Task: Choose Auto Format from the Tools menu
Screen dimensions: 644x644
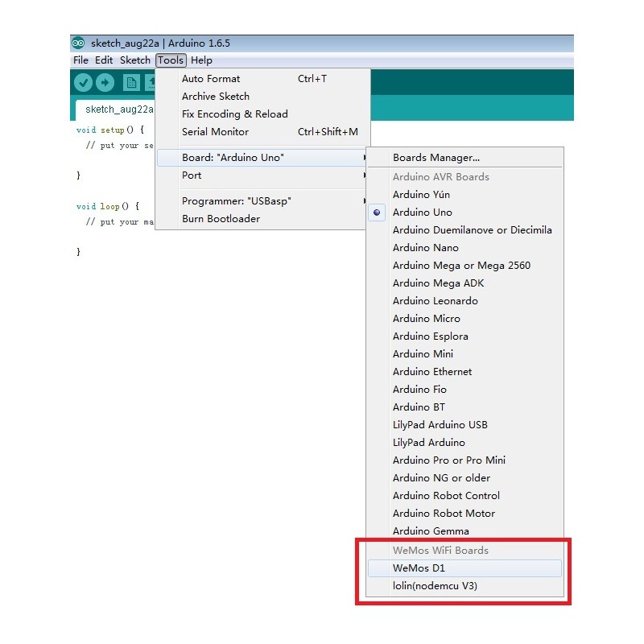Action: click(262, 79)
